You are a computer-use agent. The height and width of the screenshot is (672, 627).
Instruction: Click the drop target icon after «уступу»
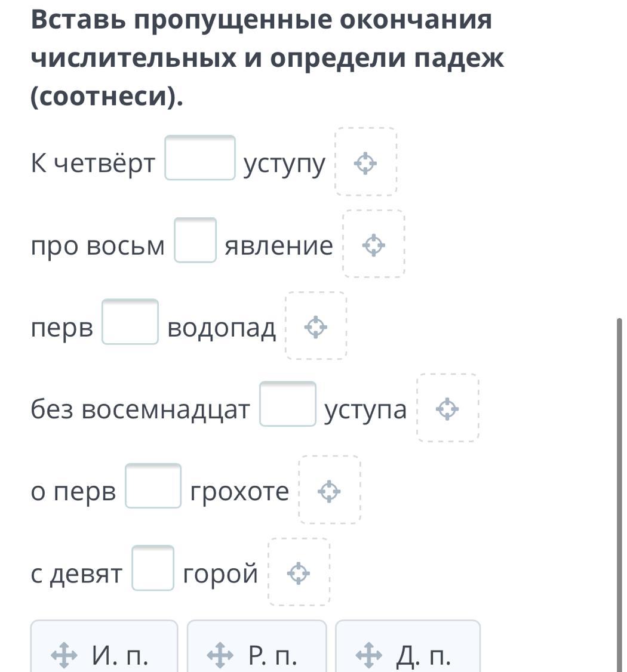(365, 164)
